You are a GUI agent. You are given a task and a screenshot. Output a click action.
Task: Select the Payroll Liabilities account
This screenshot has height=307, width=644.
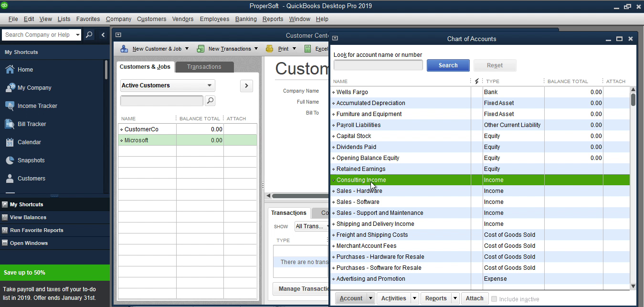[480, 125]
